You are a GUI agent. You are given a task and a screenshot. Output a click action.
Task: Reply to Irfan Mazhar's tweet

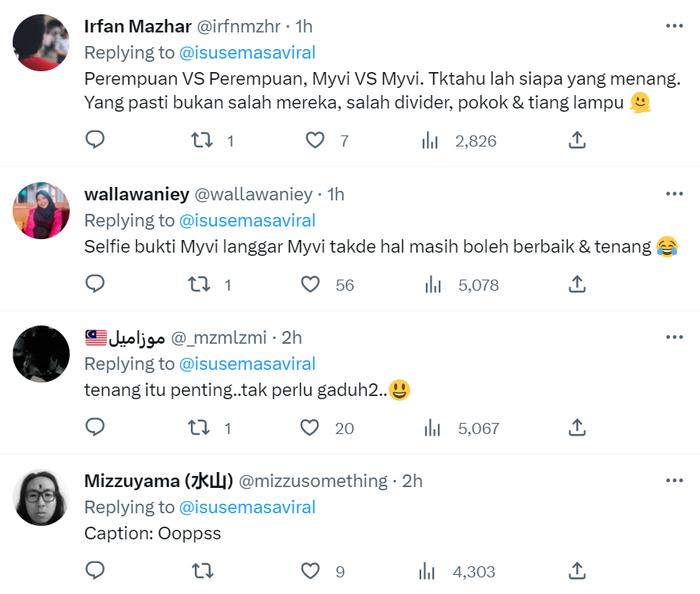tap(95, 141)
